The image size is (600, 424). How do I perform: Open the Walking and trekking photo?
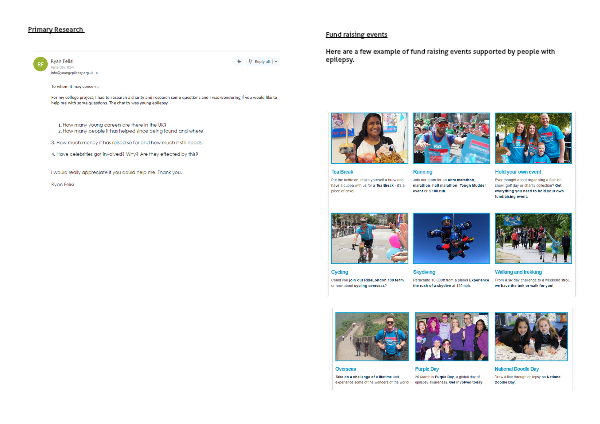(532, 237)
